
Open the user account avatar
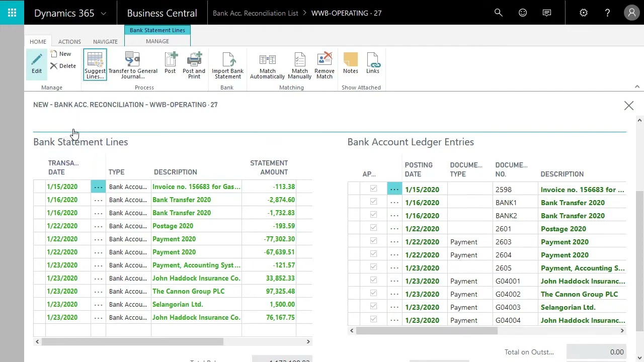[631, 13]
